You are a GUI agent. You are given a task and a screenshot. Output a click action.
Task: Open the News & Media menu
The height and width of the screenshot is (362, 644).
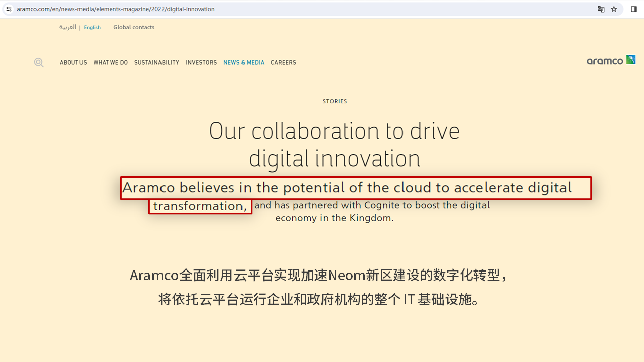point(244,63)
